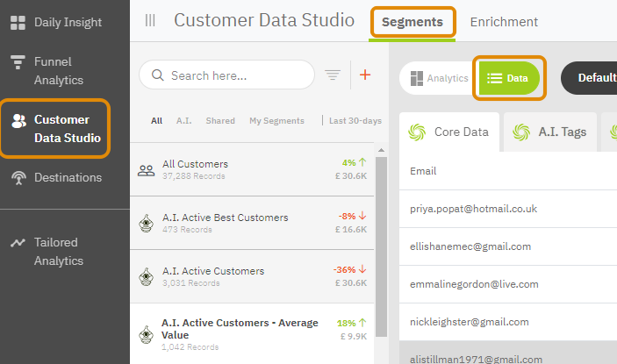Open the Destinations section

[x=67, y=178]
